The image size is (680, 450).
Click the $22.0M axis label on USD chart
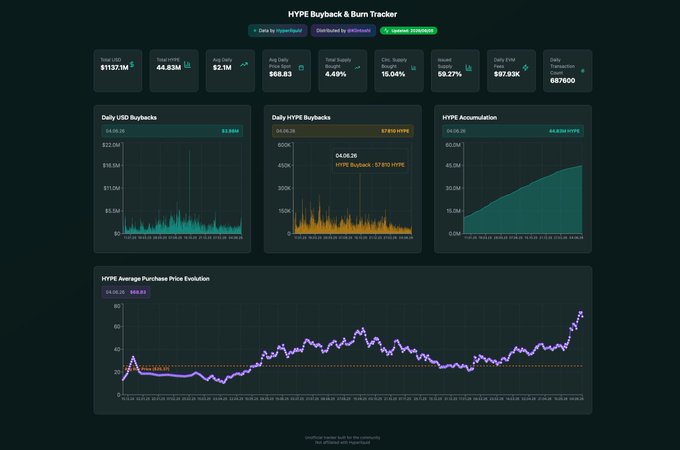click(x=111, y=145)
